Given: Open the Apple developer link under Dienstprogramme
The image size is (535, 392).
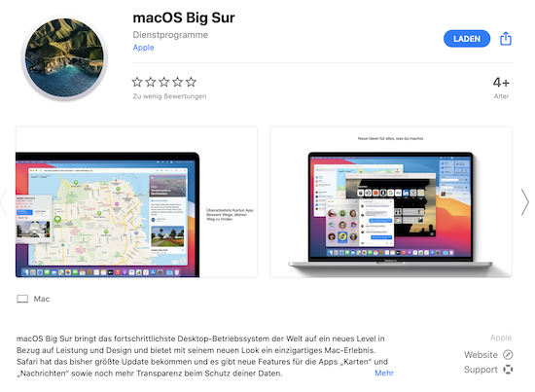Looking at the screenshot, I should (x=143, y=48).
